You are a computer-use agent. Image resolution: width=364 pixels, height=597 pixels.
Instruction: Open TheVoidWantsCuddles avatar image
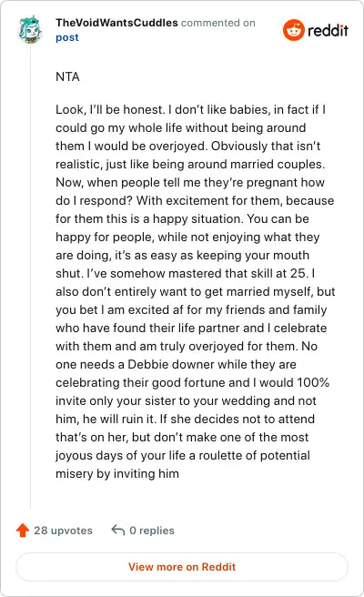pos(30,29)
